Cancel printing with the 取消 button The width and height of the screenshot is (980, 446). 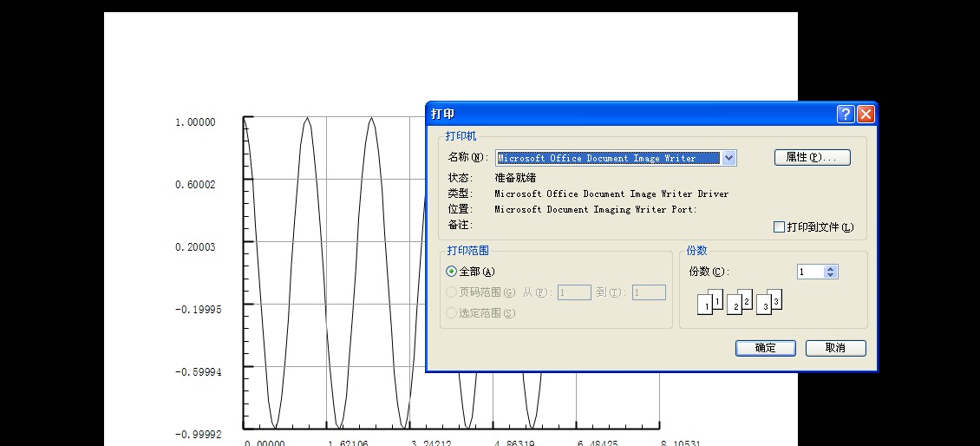pyautogui.click(x=836, y=349)
